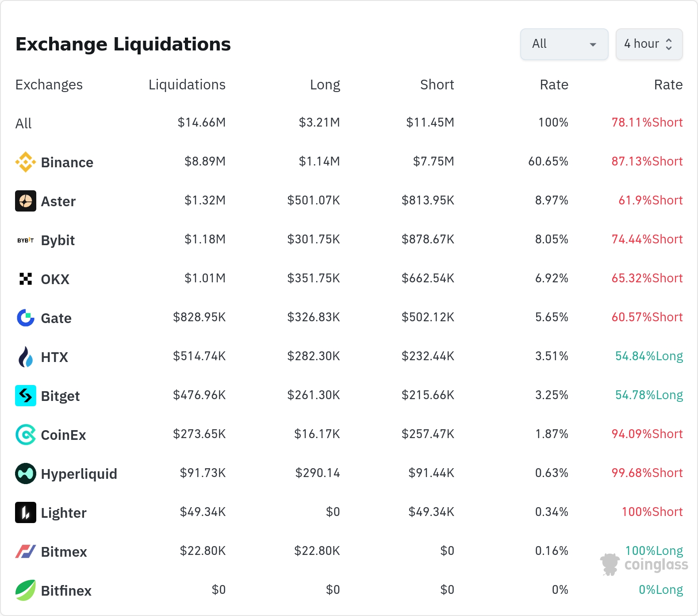Click the Gate exchange icon
Image resolution: width=698 pixels, height=616 pixels.
[26, 318]
